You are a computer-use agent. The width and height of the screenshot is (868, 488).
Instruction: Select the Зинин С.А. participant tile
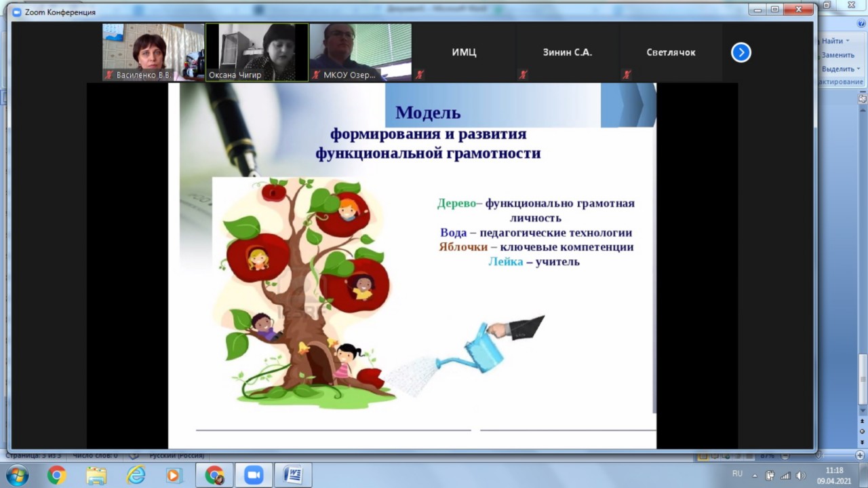pos(567,52)
